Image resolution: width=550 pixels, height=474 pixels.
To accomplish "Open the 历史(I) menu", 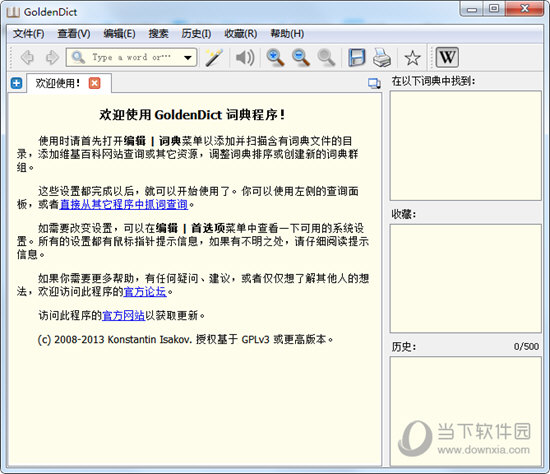I will click(196, 34).
